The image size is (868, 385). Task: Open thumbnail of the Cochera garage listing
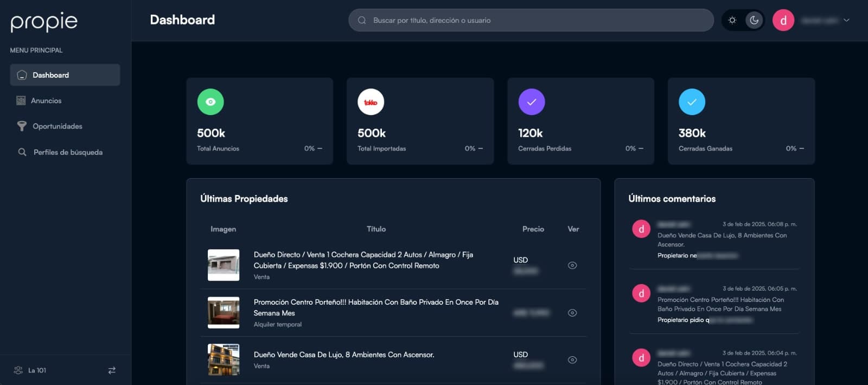(224, 265)
